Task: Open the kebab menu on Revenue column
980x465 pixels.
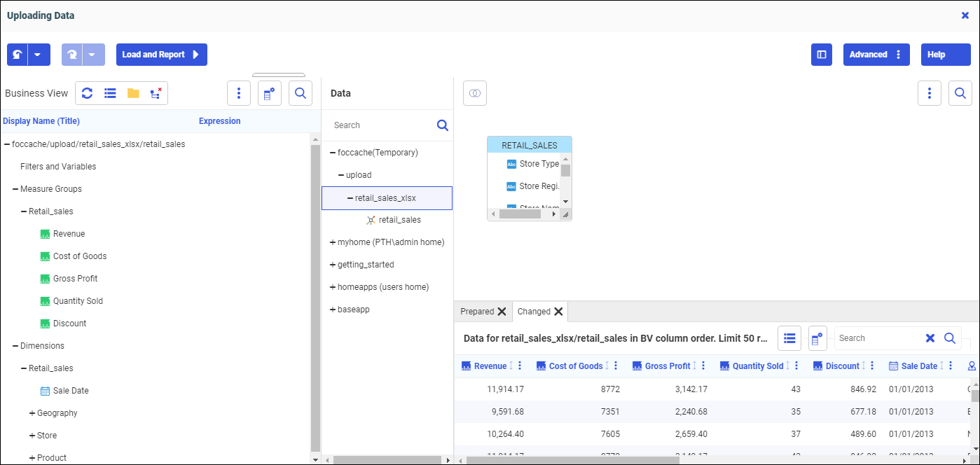Action: click(520, 366)
